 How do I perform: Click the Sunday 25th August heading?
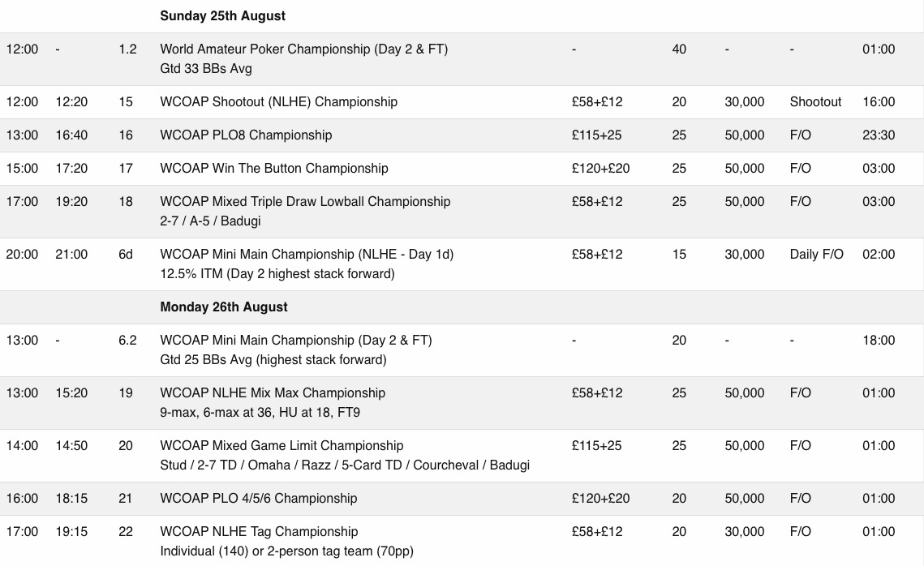point(223,16)
